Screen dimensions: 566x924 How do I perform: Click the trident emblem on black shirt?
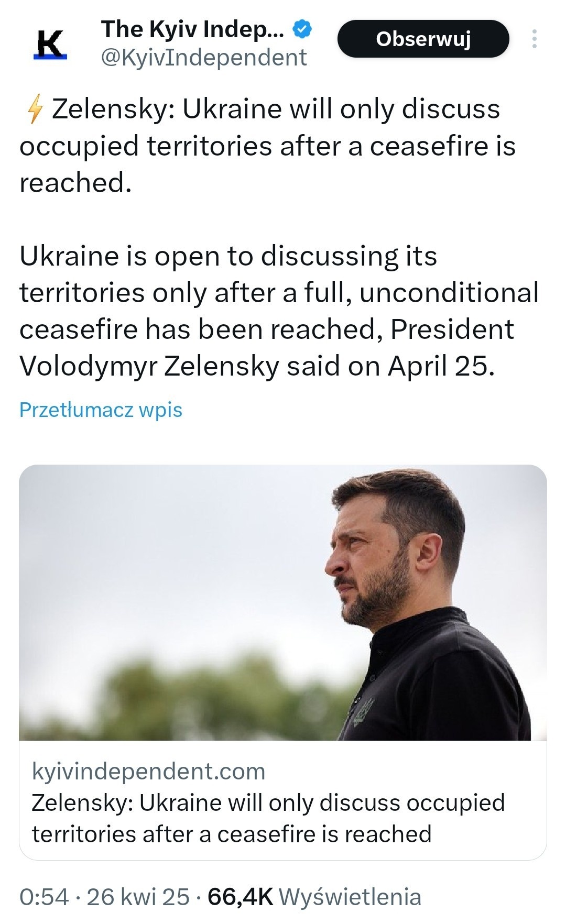363,711
